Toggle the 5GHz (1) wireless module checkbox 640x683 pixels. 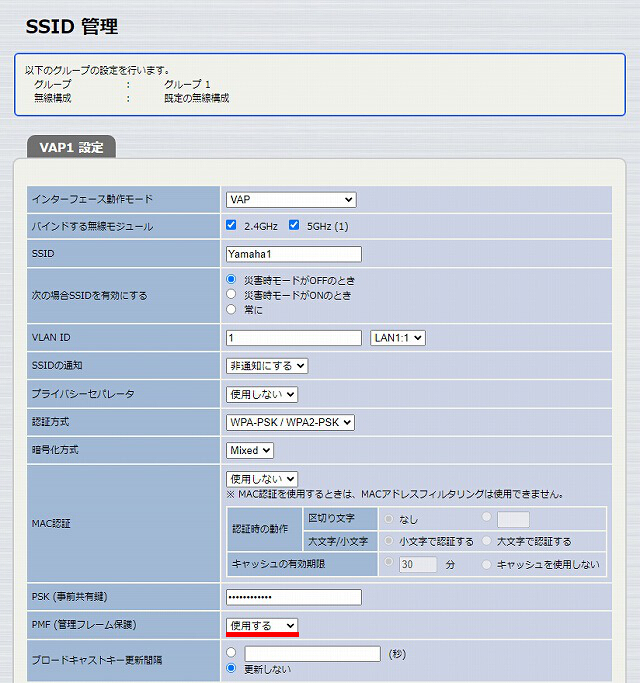294,225
